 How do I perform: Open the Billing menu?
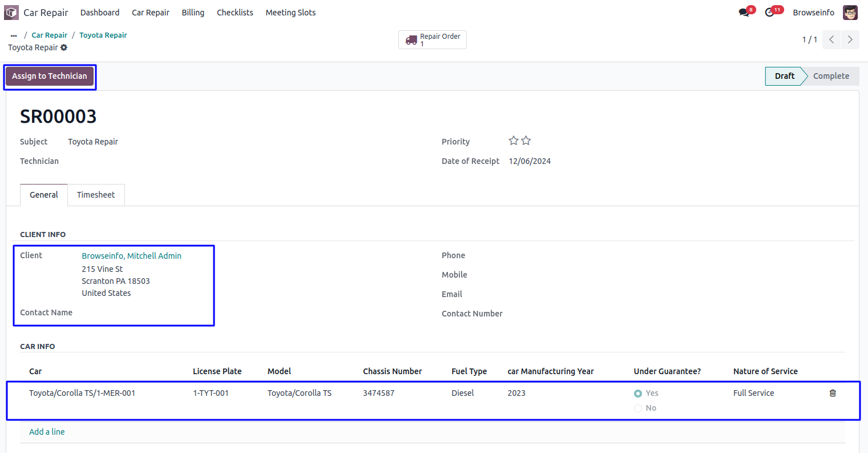(193, 13)
